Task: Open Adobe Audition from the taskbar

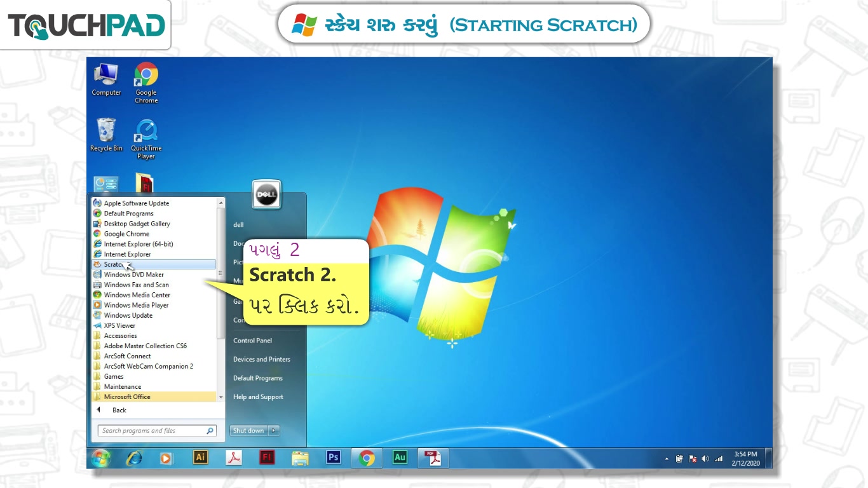Action: pyautogui.click(x=400, y=457)
